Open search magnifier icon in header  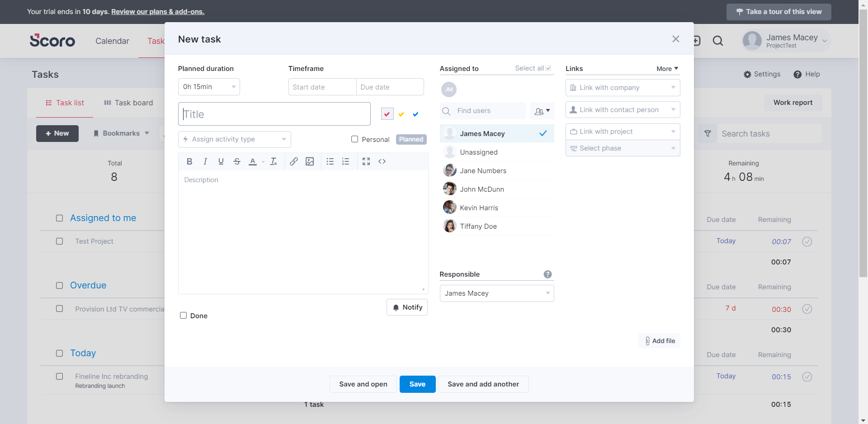718,41
